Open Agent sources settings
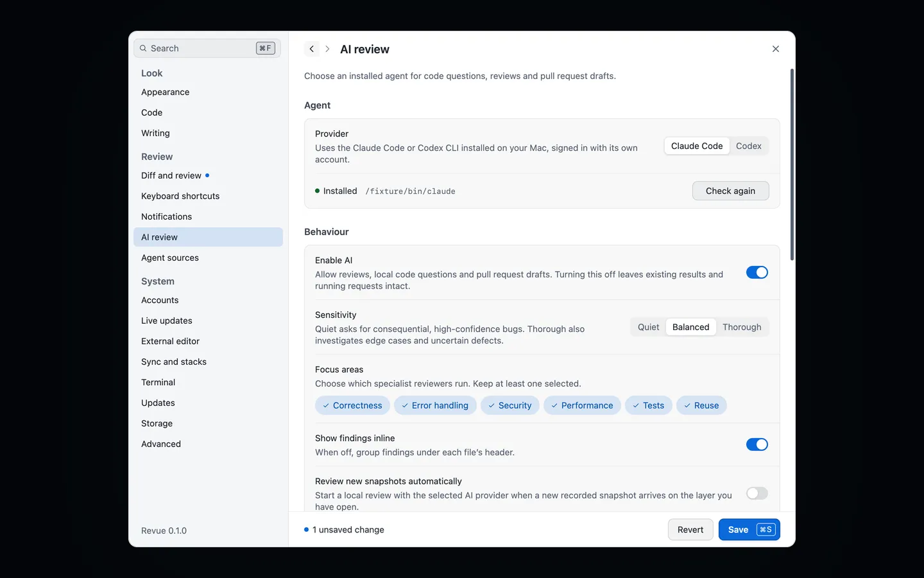This screenshot has height=578, width=924. (208, 258)
